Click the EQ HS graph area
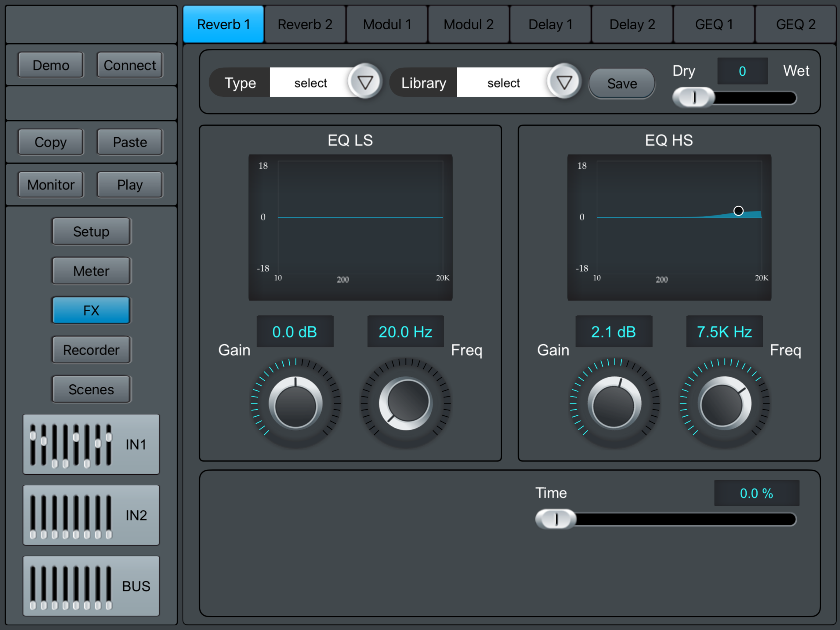Image resolution: width=840 pixels, height=630 pixels. click(x=669, y=227)
